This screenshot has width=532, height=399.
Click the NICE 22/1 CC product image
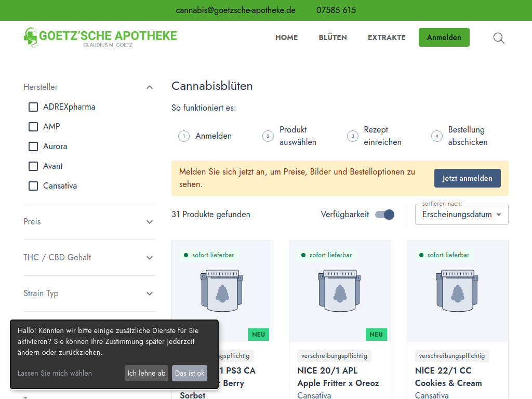point(457,291)
